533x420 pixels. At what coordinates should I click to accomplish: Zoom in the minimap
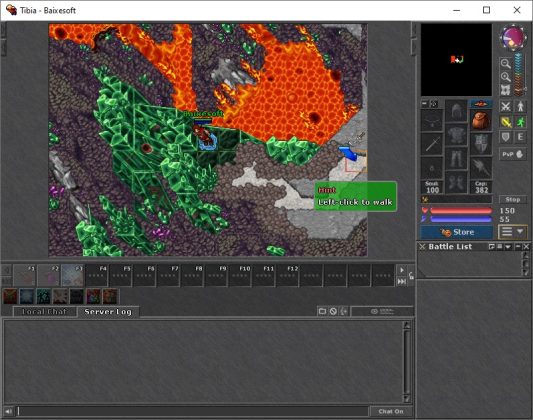click(x=505, y=77)
